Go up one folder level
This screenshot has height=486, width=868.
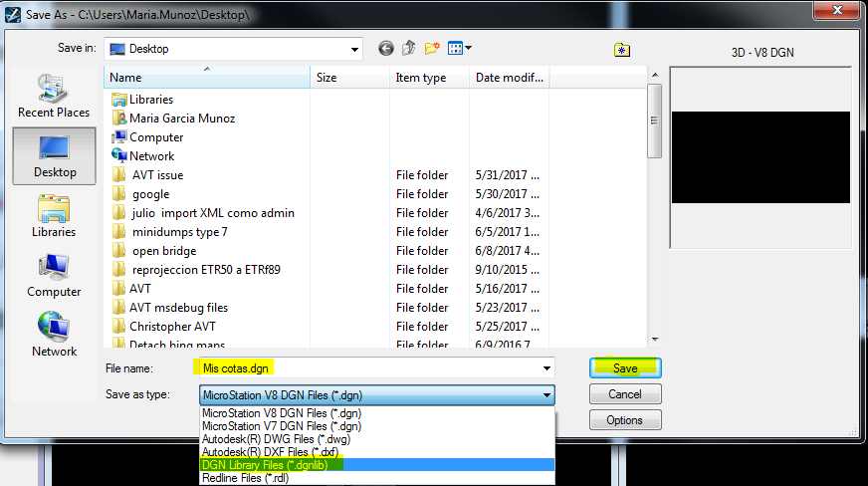click(x=408, y=48)
